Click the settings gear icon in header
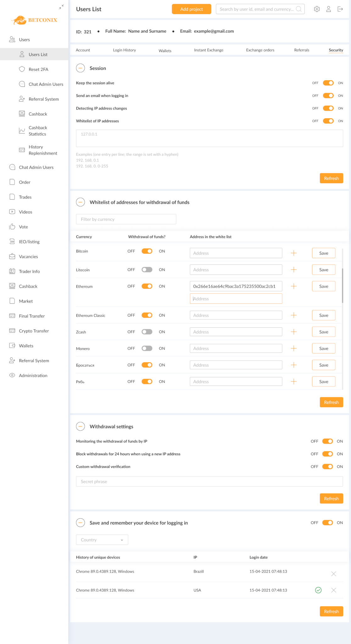 pyautogui.click(x=317, y=9)
